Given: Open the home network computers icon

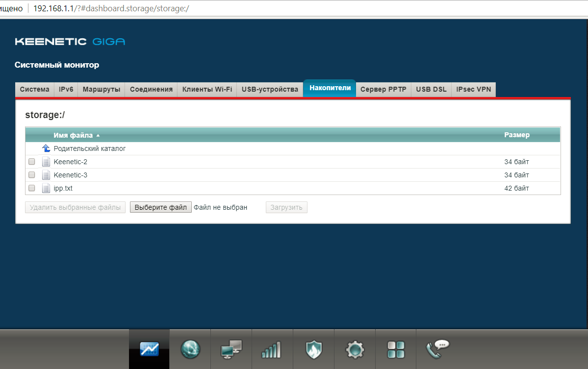Looking at the screenshot, I should tap(231, 349).
